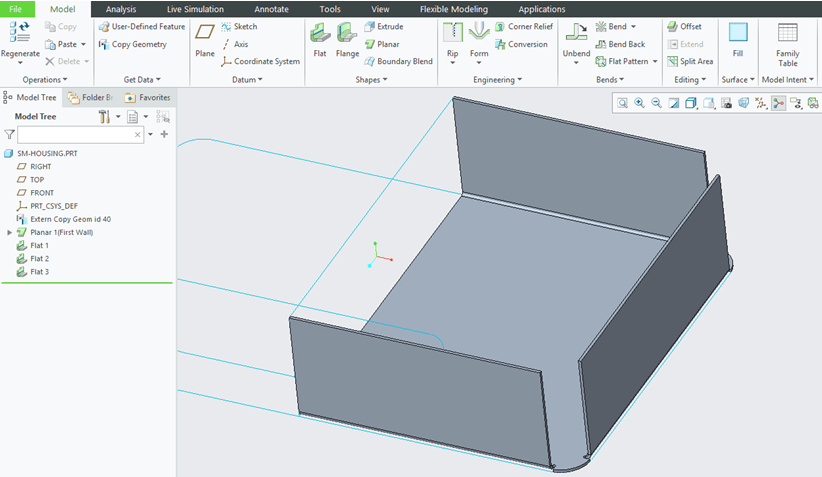The height and width of the screenshot is (477, 822).
Task: Expand the Planar 1(First Wall) tree node
Action: (10, 232)
